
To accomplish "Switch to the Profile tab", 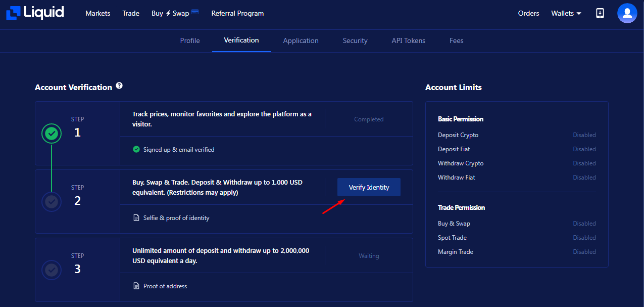I will [190, 40].
